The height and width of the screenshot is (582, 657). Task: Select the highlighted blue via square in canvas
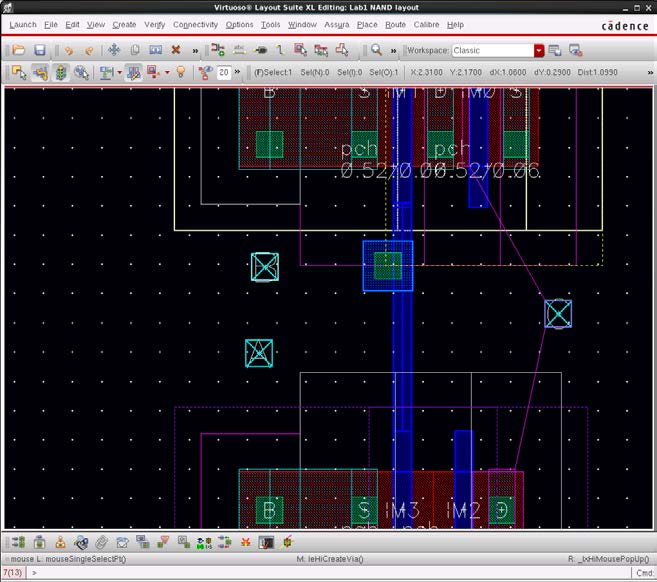[x=388, y=266]
